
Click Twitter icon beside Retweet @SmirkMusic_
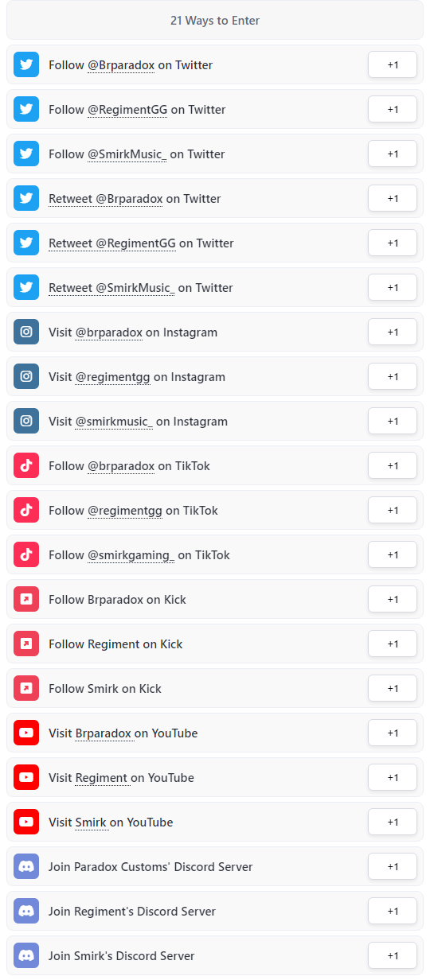pyautogui.click(x=26, y=288)
